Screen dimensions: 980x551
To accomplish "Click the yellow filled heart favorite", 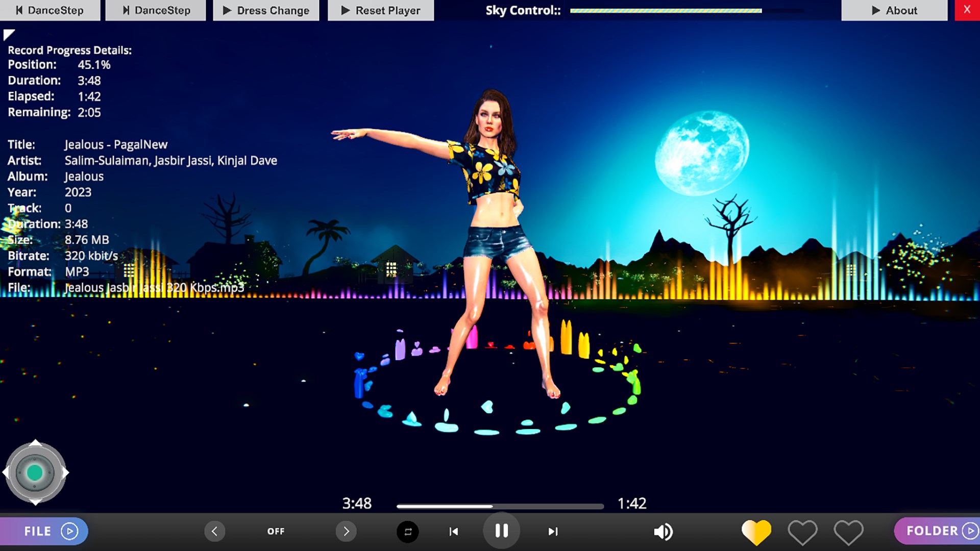I will pos(756,532).
